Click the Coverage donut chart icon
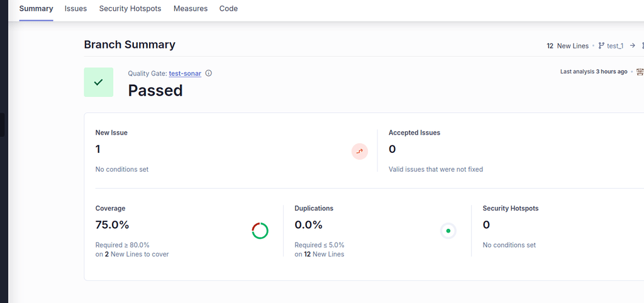The width and height of the screenshot is (644, 303). [x=260, y=231]
